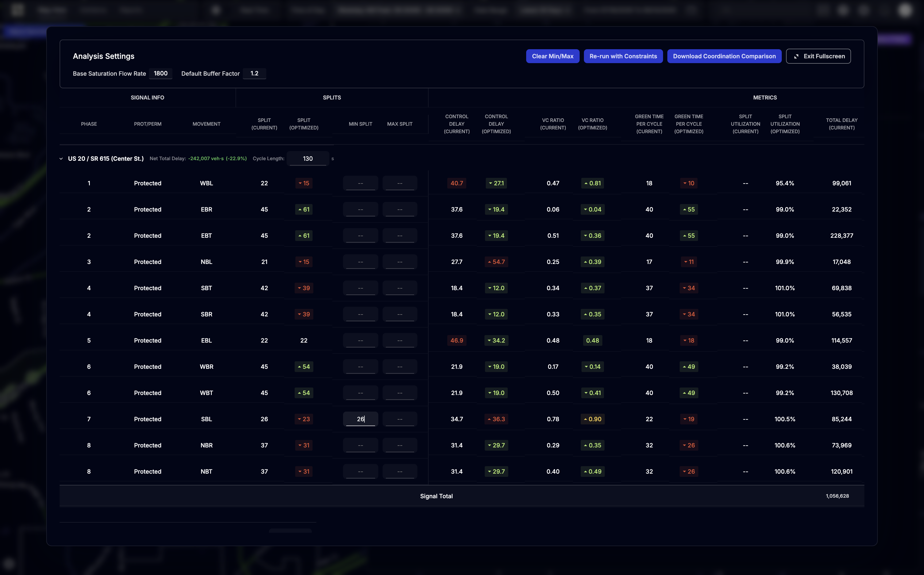924x575 pixels.
Task: Set max split for SBT row
Action: click(399, 288)
